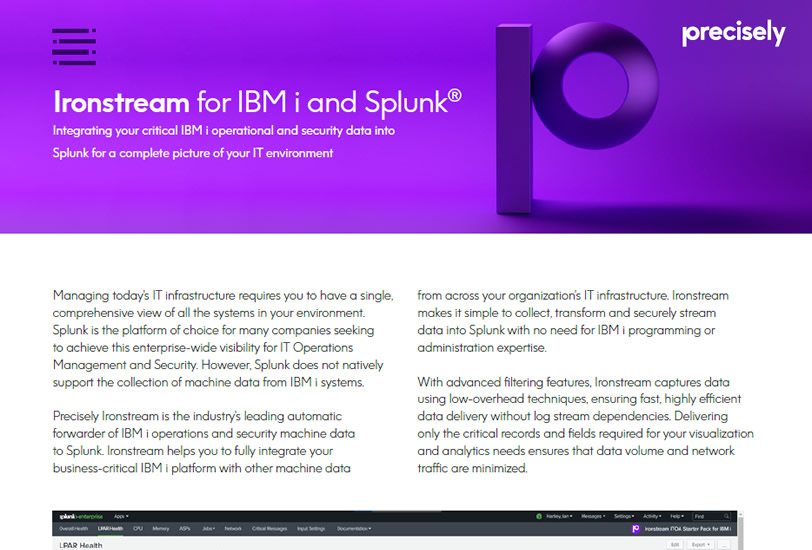This screenshot has height=550, width=812.
Task: Open the Apps dropdown in Splunk bar
Action: [121, 516]
